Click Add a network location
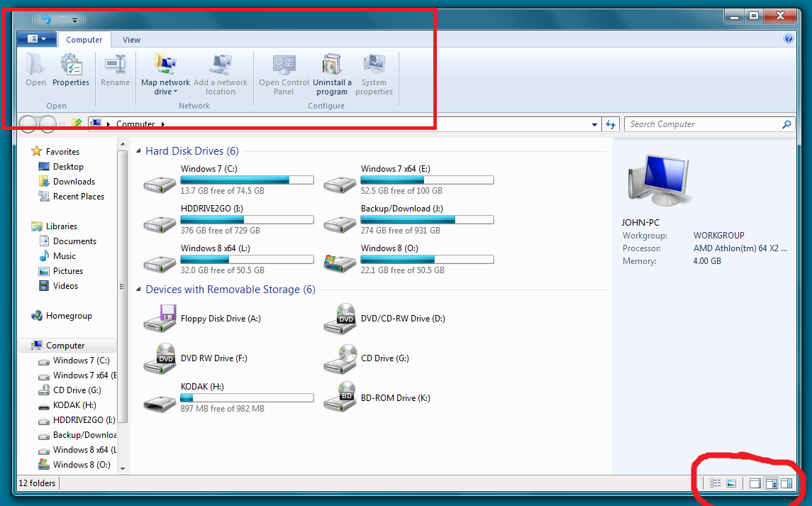The height and width of the screenshot is (506, 812). (x=221, y=73)
